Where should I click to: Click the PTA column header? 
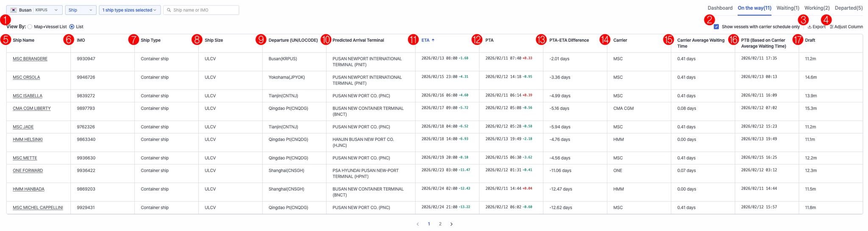(490, 40)
